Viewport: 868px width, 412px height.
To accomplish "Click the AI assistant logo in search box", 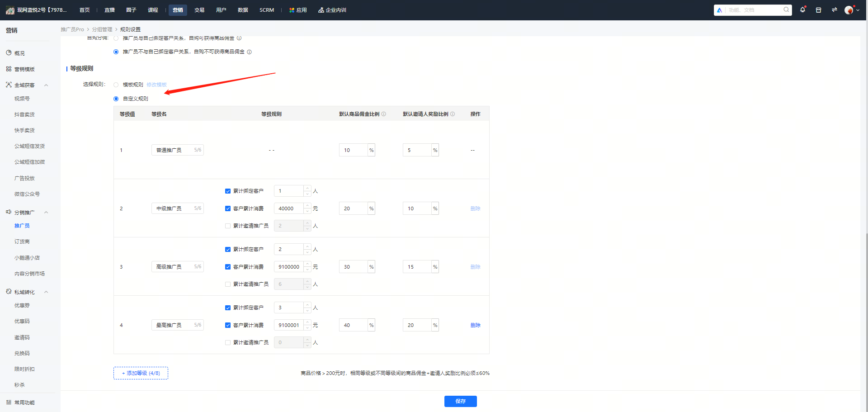I will tap(719, 10).
